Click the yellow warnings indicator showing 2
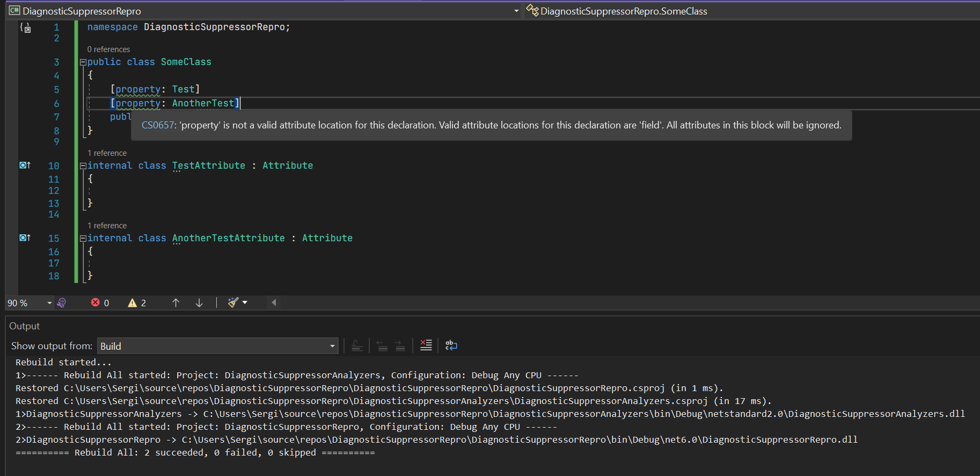This screenshot has height=476, width=980. pyautogui.click(x=137, y=303)
